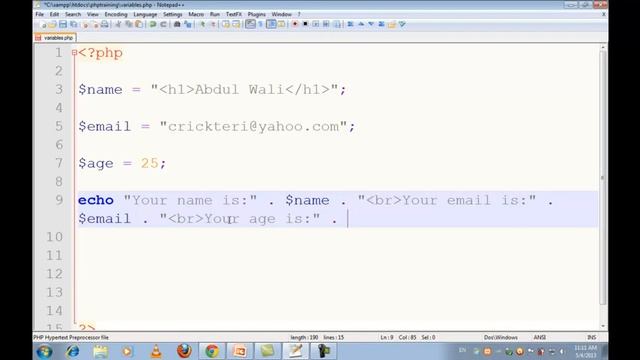
Task: Create a new file via toolbar
Action: 43,24
